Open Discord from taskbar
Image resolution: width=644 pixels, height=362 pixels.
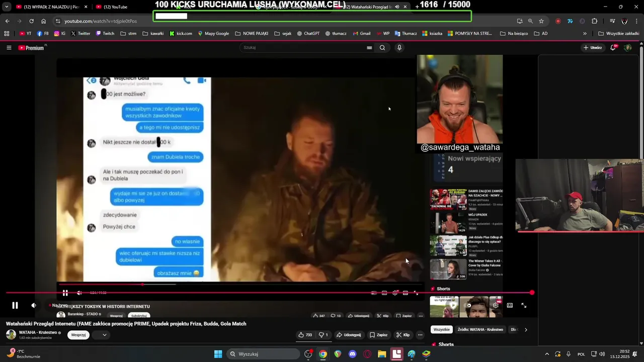pos(352,354)
